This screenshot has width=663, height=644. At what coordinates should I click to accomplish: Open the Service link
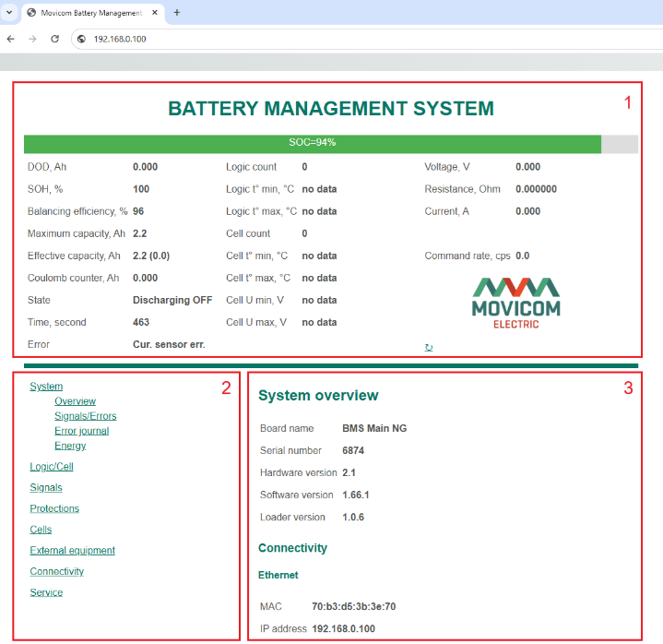click(46, 592)
